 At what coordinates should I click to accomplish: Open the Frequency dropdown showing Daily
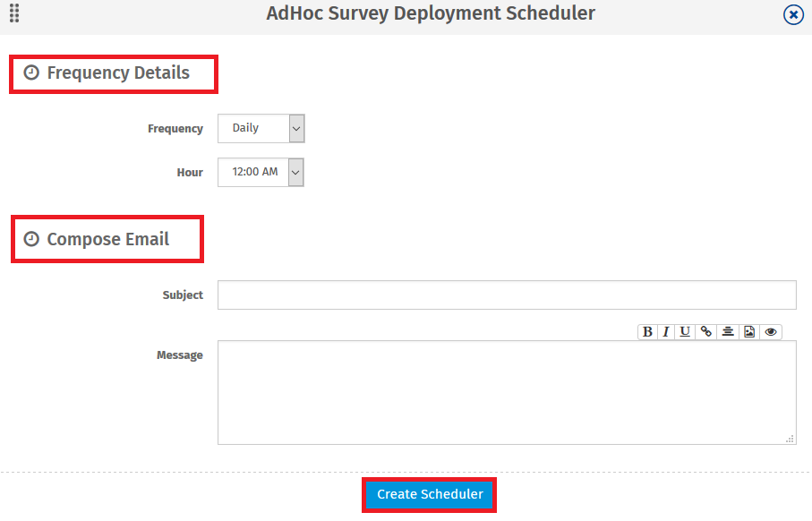coord(261,128)
